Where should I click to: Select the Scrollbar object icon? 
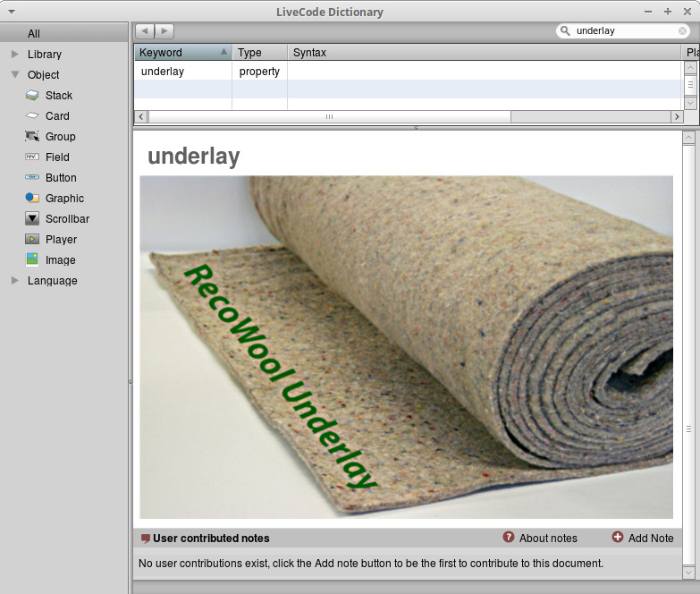coord(32,219)
